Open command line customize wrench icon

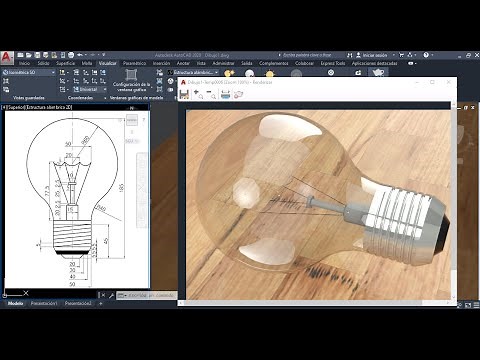[111, 295]
